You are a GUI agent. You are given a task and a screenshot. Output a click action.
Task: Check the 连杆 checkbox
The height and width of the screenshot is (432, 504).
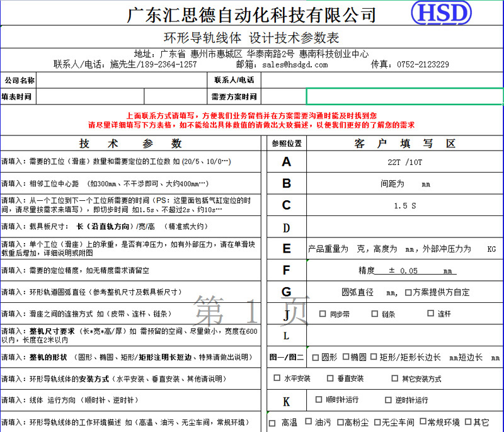coord(430,313)
